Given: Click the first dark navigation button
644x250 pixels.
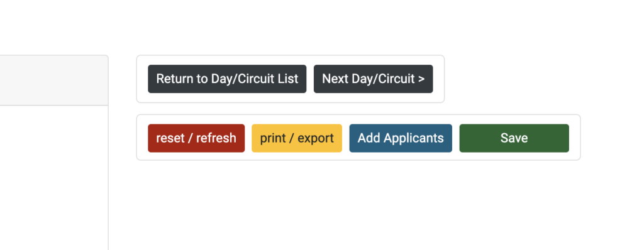Looking at the screenshot, I should [x=227, y=79].
